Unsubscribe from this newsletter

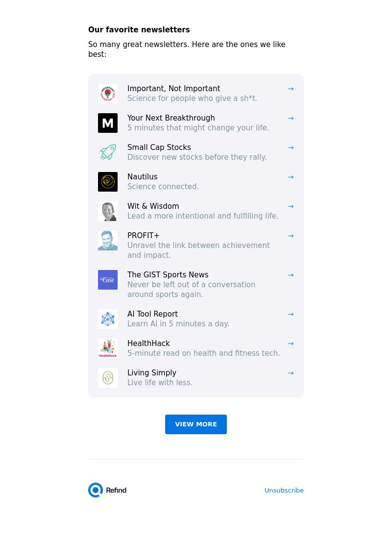pyautogui.click(x=284, y=490)
